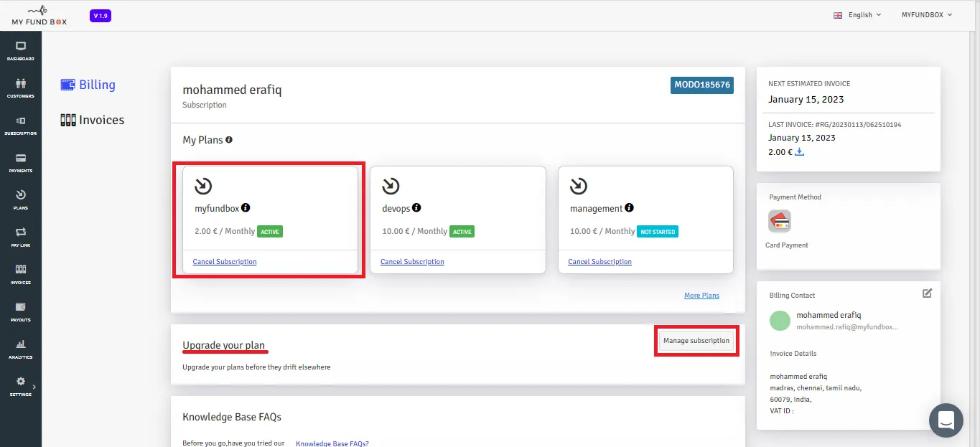Open Pay Link in the sidebar
The height and width of the screenshot is (447, 980).
tap(20, 237)
